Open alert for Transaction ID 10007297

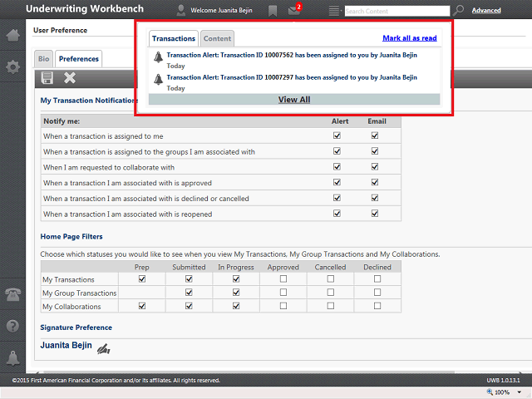[292, 77]
